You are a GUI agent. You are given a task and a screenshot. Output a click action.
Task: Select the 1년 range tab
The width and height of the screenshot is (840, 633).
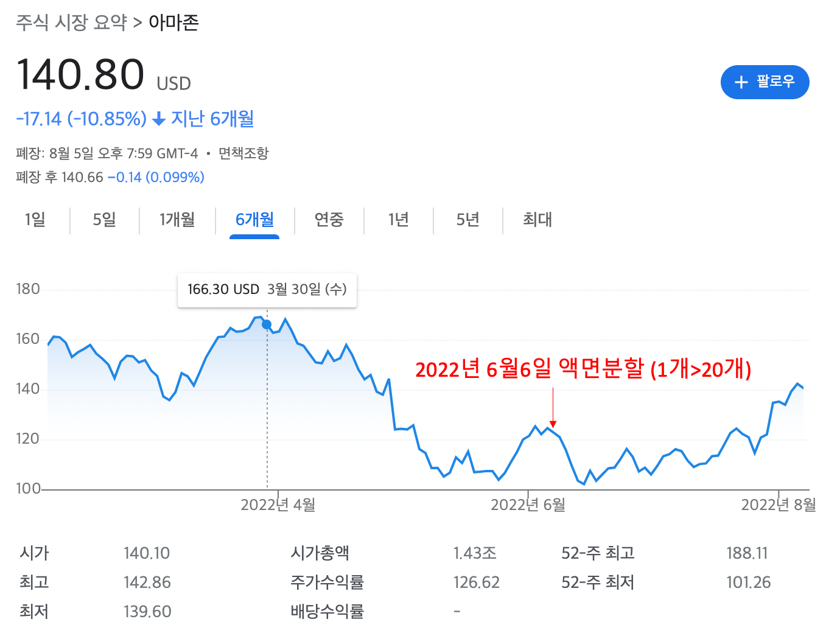399,219
